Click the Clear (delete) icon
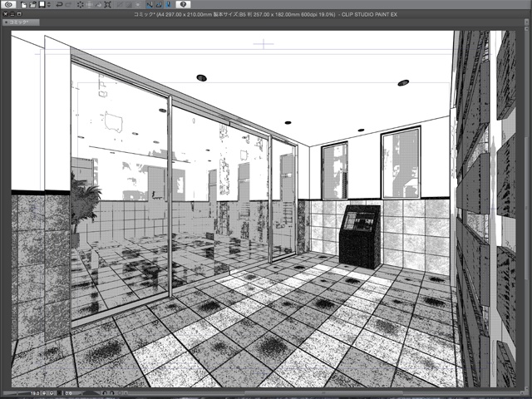Screen dimensions: 532x399 [81, 5]
